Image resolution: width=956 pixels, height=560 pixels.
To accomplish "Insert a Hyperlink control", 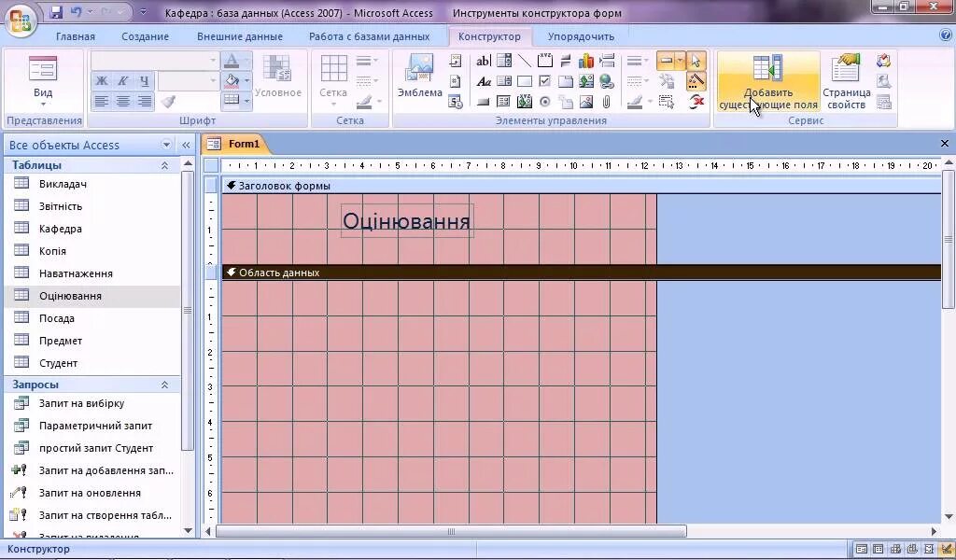I will coord(607,81).
